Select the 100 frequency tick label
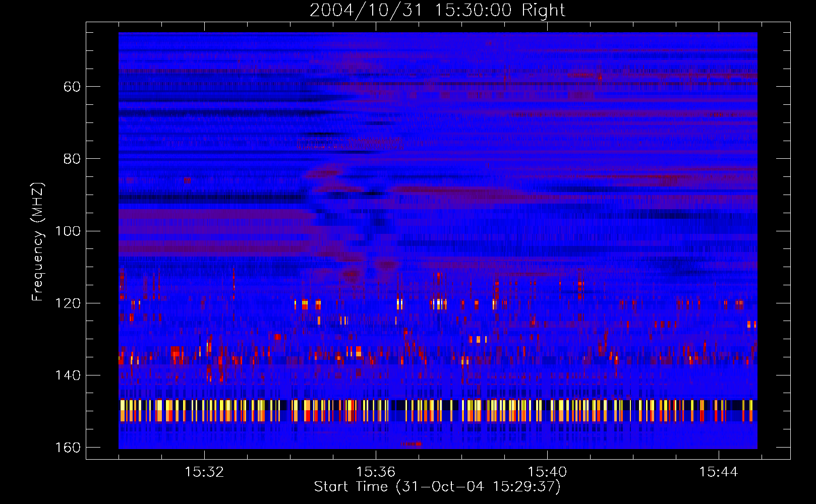This screenshot has height=504, width=816. [x=68, y=231]
